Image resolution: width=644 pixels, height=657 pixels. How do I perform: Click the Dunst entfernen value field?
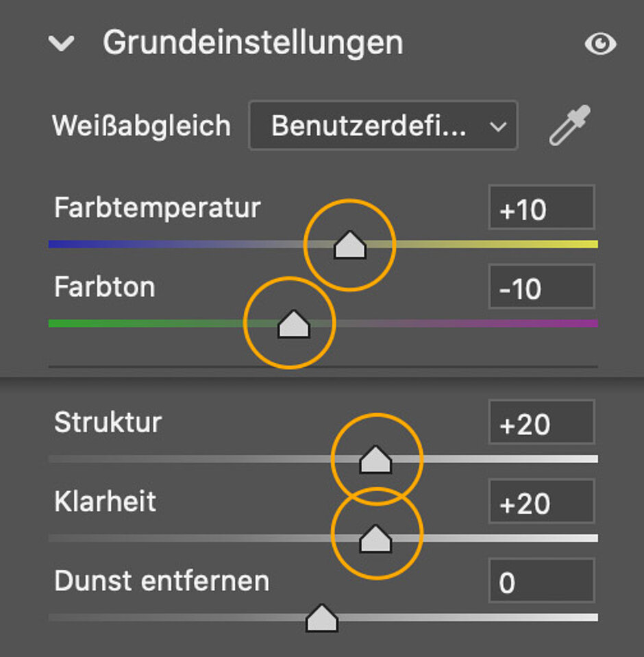(541, 583)
